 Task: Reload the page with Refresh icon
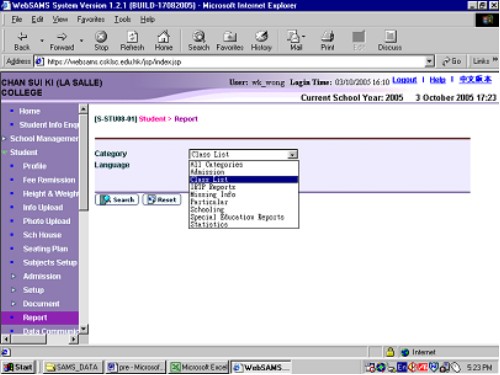click(132, 36)
